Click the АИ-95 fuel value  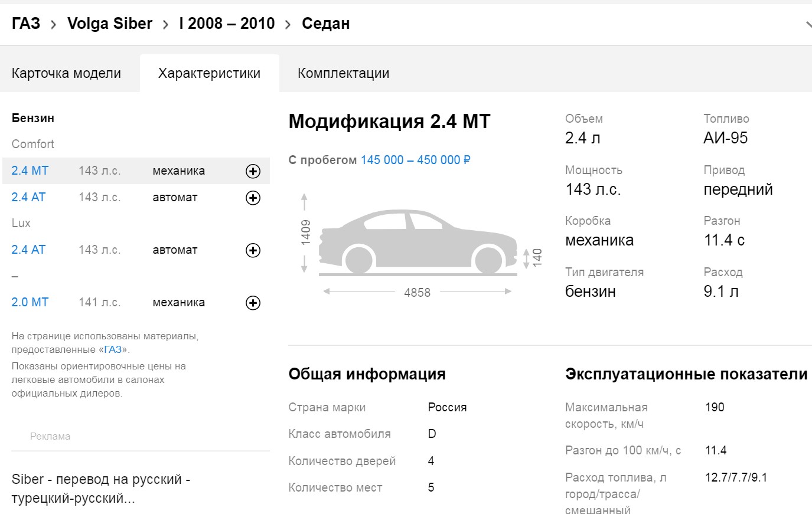coord(726,138)
